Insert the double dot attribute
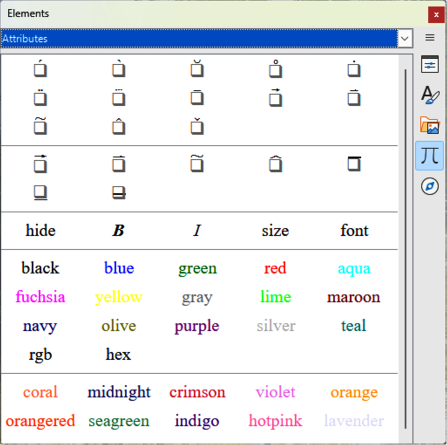Viewport: 447px width, 445px height. tap(40, 98)
